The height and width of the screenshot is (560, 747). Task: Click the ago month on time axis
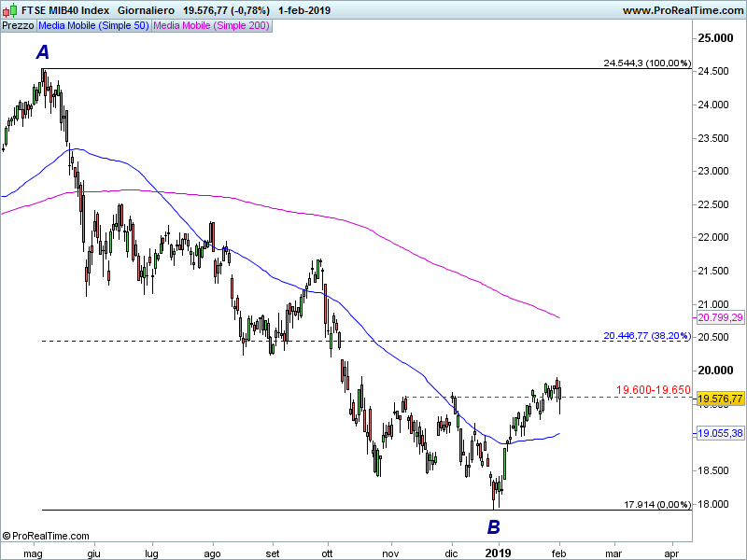(x=212, y=553)
